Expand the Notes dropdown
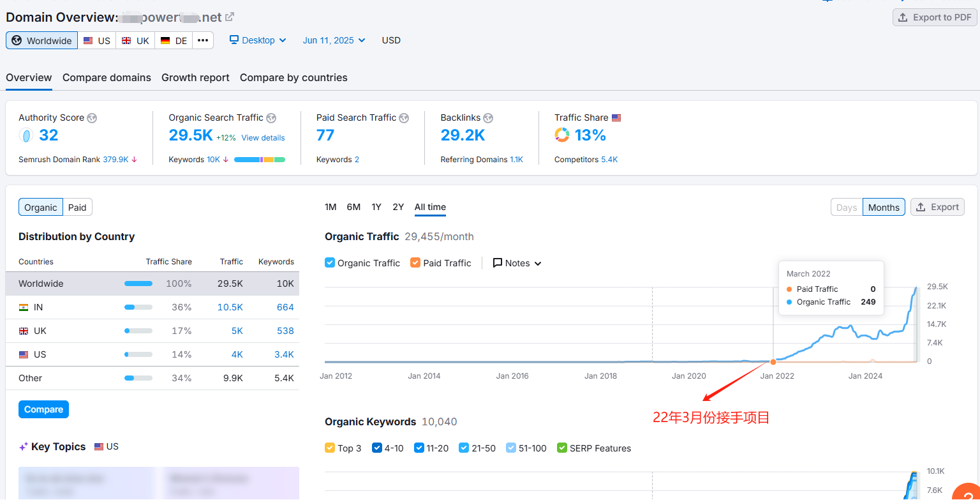This screenshot has height=500, width=980. pos(517,263)
